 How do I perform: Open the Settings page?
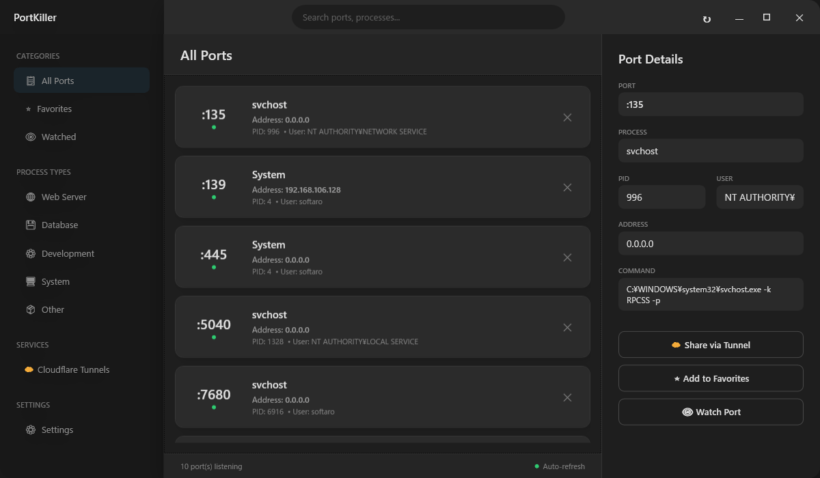tap(56, 430)
